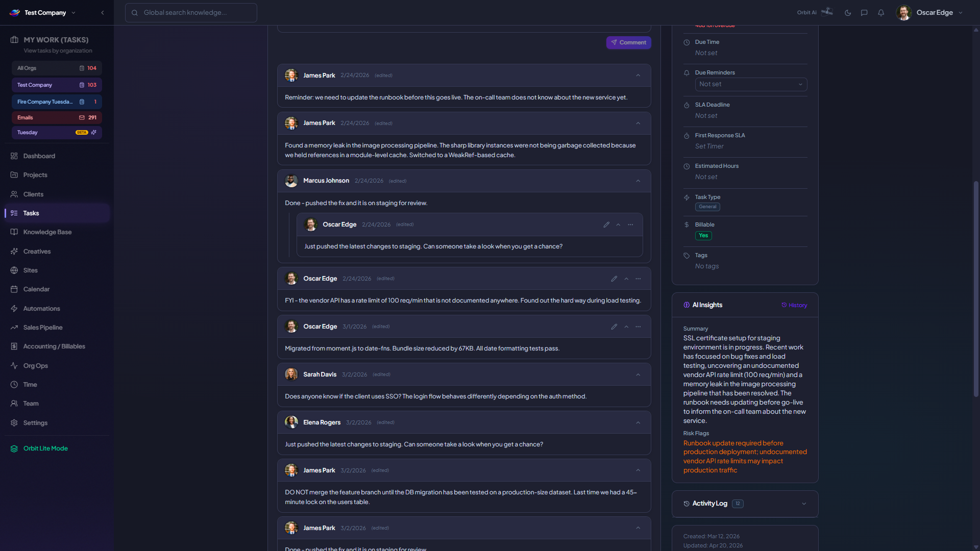Image resolution: width=980 pixels, height=551 pixels.
Task: Collapse Sarah Davis SSO comment
Action: pyautogui.click(x=638, y=374)
